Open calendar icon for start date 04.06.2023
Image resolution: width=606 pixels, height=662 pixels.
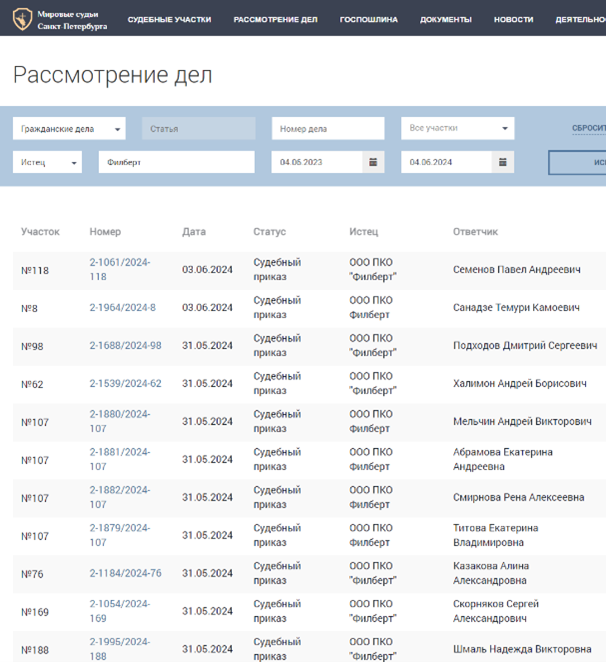373,162
